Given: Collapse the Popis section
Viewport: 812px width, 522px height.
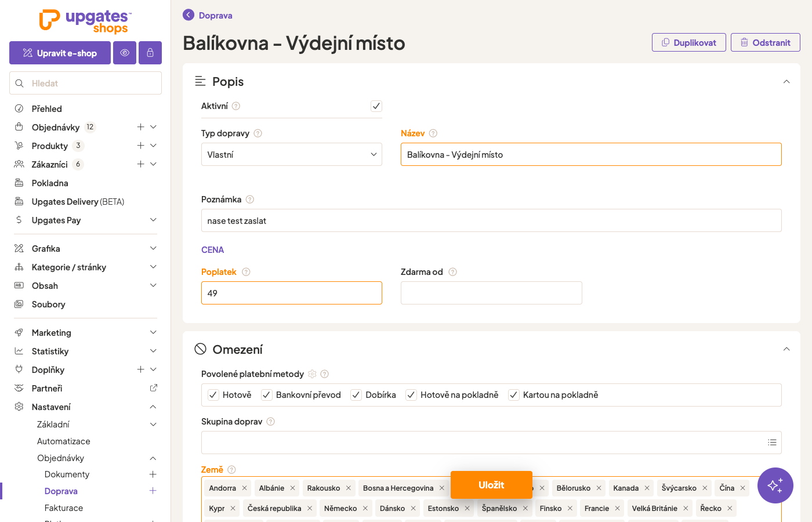Looking at the screenshot, I should tap(786, 82).
